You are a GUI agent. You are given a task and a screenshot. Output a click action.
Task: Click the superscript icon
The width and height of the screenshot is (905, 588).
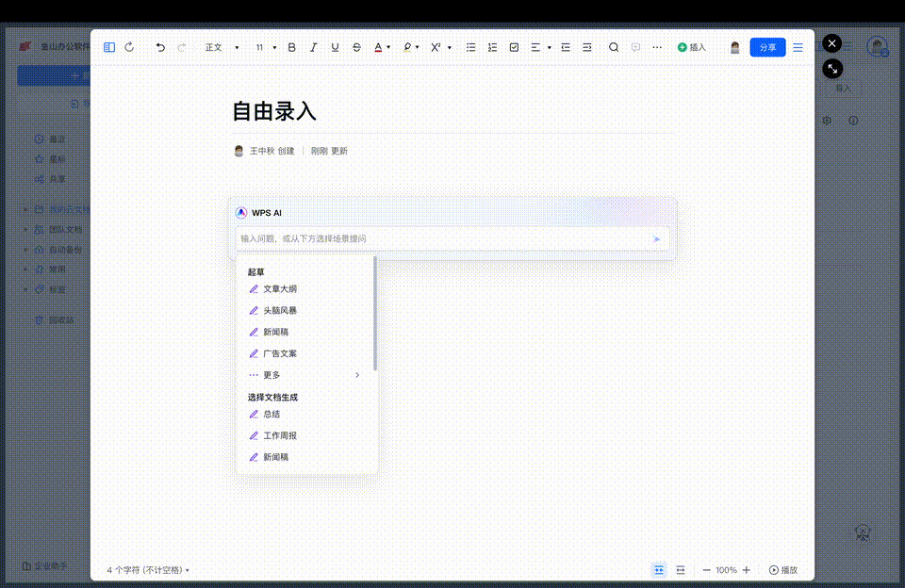pos(434,46)
